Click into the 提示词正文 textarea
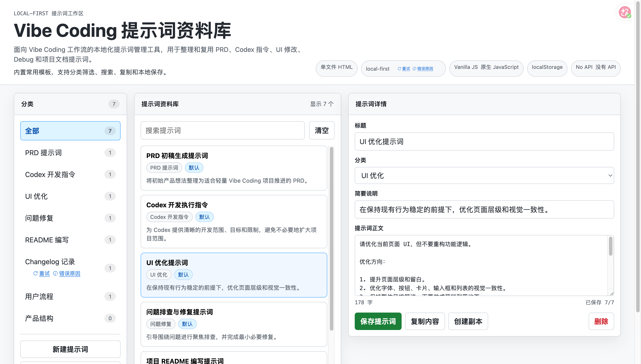641x364 pixels. pyautogui.click(x=481, y=265)
